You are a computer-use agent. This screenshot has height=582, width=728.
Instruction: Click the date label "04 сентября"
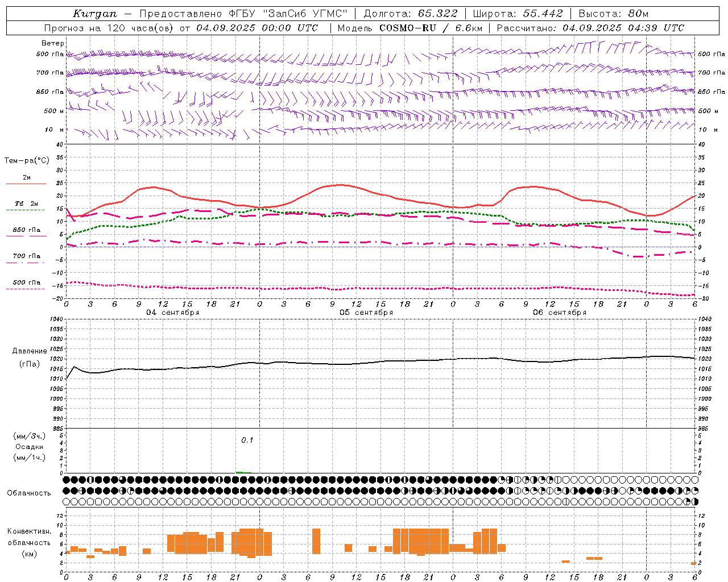[x=173, y=312]
